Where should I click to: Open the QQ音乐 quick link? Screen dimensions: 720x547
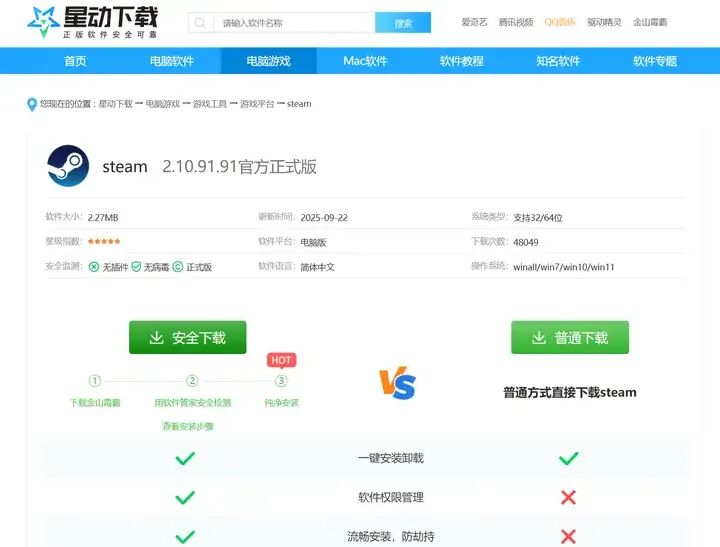(x=560, y=22)
